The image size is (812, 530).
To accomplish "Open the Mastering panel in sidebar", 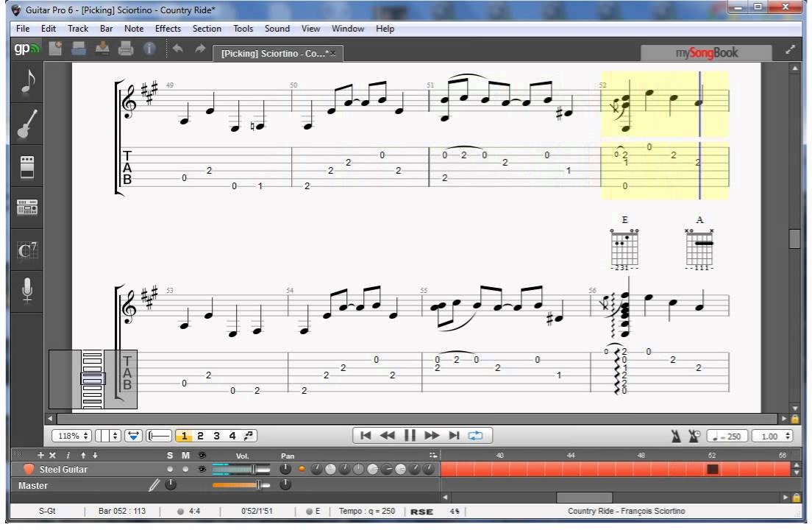I will pyautogui.click(x=27, y=208).
